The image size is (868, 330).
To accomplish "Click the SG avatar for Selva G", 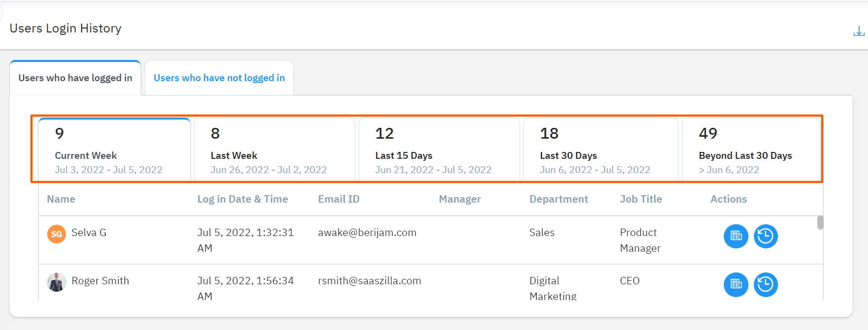I will click(x=57, y=234).
